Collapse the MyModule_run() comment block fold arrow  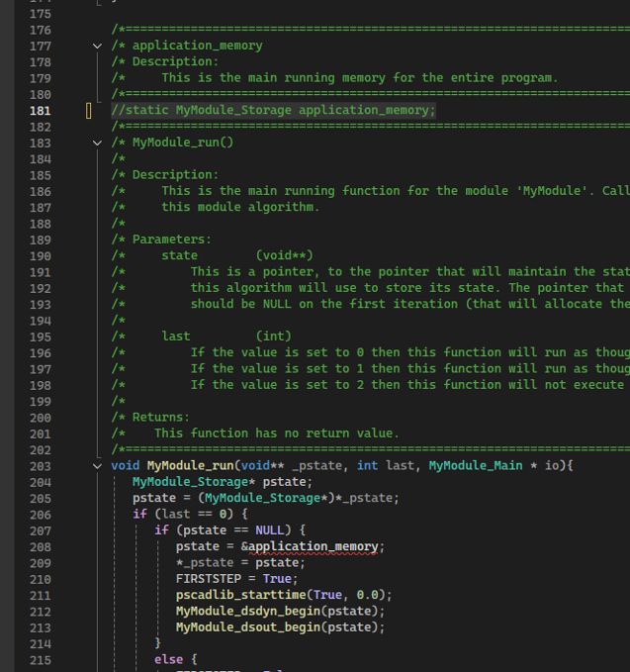tap(97, 143)
